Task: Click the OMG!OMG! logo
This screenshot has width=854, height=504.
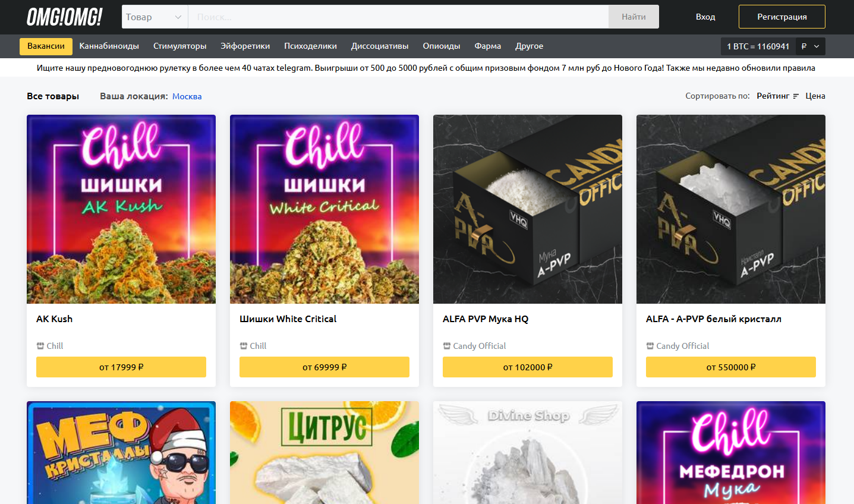Action: point(64,17)
